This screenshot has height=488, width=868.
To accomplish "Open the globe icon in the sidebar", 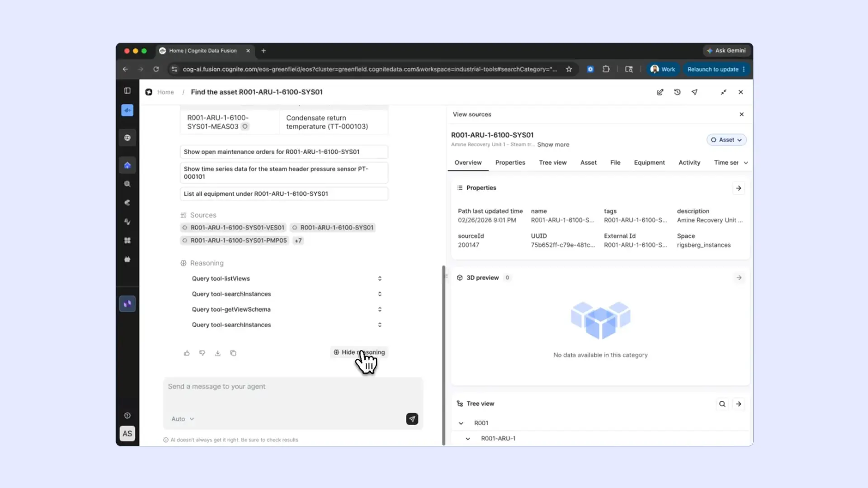I will click(x=127, y=138).
